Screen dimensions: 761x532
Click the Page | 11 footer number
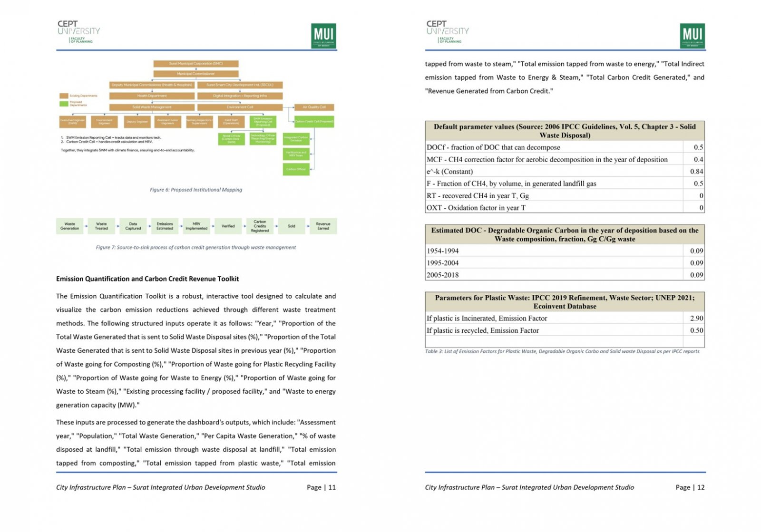pyautogui.click(x=321, y=487)
